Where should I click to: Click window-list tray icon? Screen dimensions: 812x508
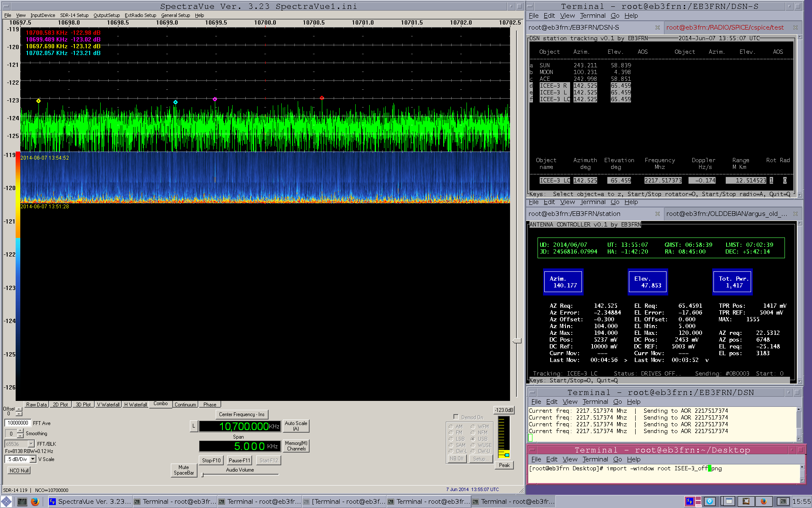(728, 502)
